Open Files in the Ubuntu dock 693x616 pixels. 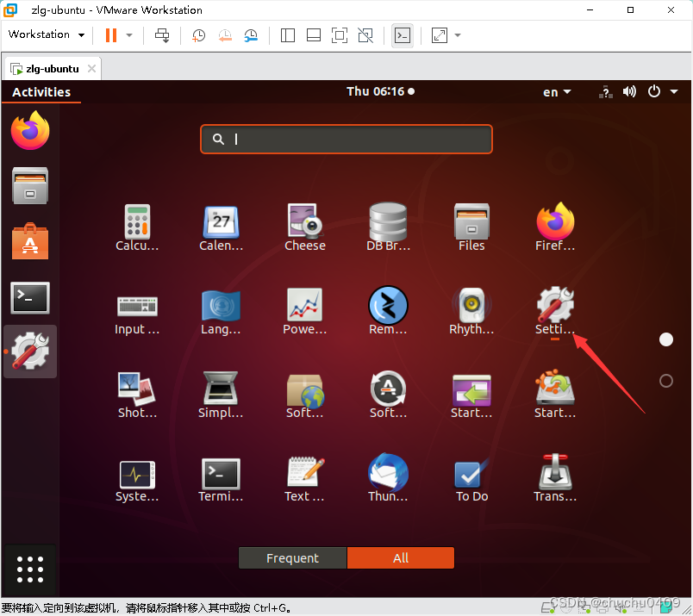pyautogui.click(x=30, y=185)
